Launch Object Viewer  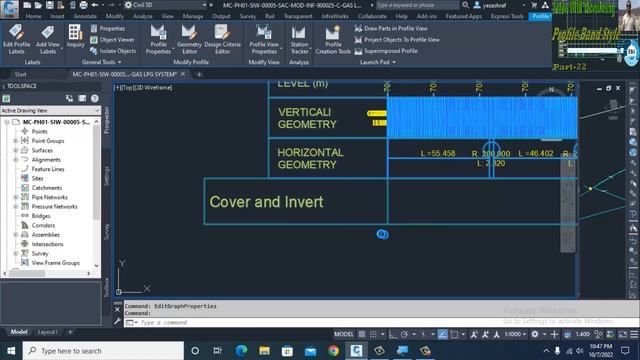tap(112, 40)
